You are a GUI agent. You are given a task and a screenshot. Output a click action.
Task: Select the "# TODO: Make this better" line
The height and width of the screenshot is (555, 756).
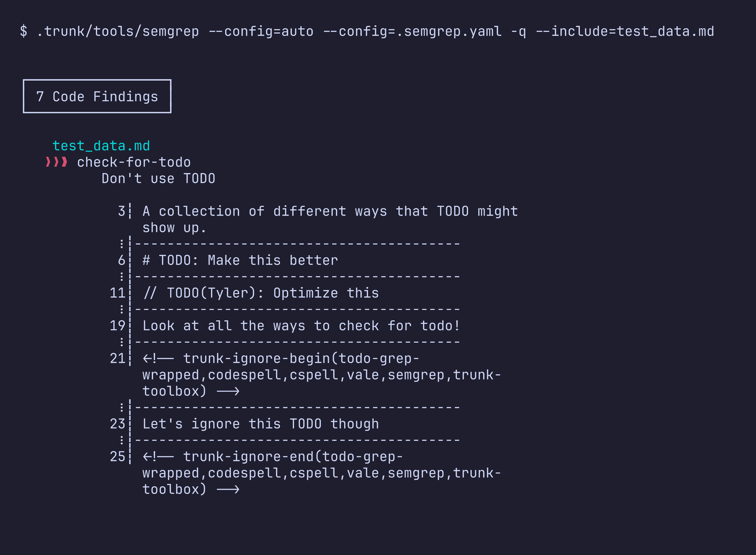tap(240, 260)
